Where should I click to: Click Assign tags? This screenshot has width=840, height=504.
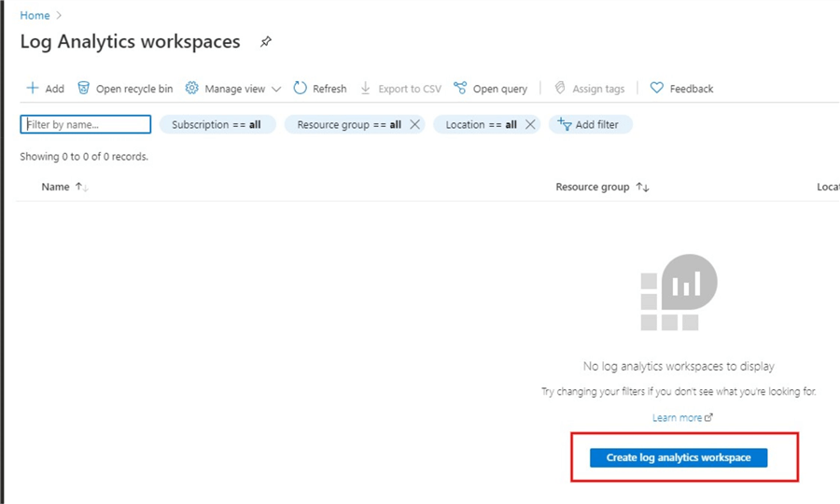click(589, 89)
